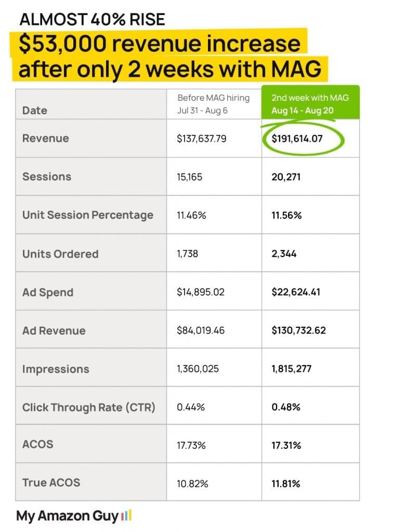This screenshot has height=532, width=420.
Task: Click the My Amazon Guy bar chart icon
Action: 126,516
